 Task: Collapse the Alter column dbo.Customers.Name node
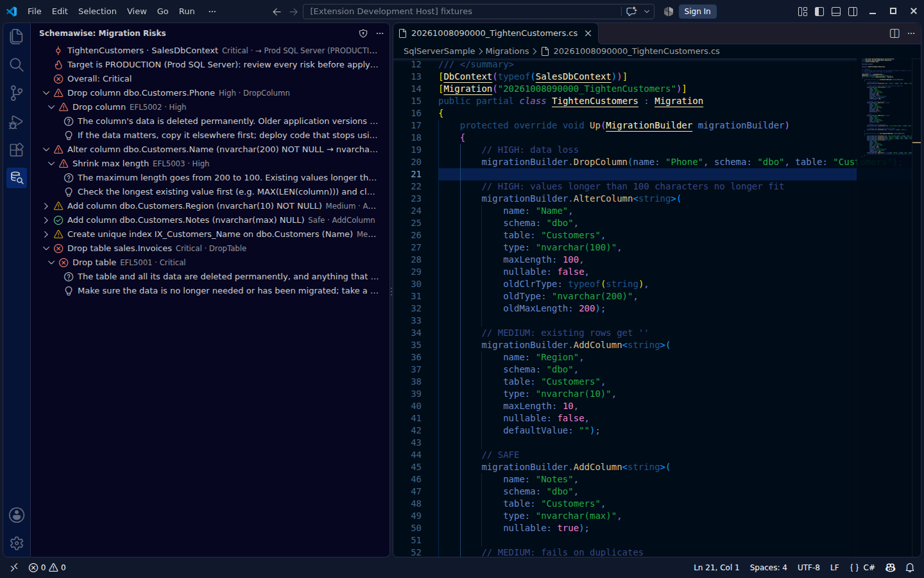46,150
